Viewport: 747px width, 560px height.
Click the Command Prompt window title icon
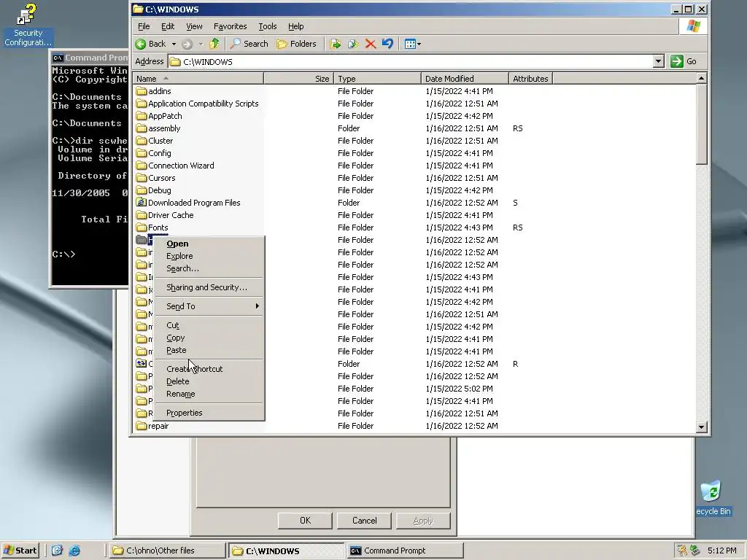[x=58, y=58]
